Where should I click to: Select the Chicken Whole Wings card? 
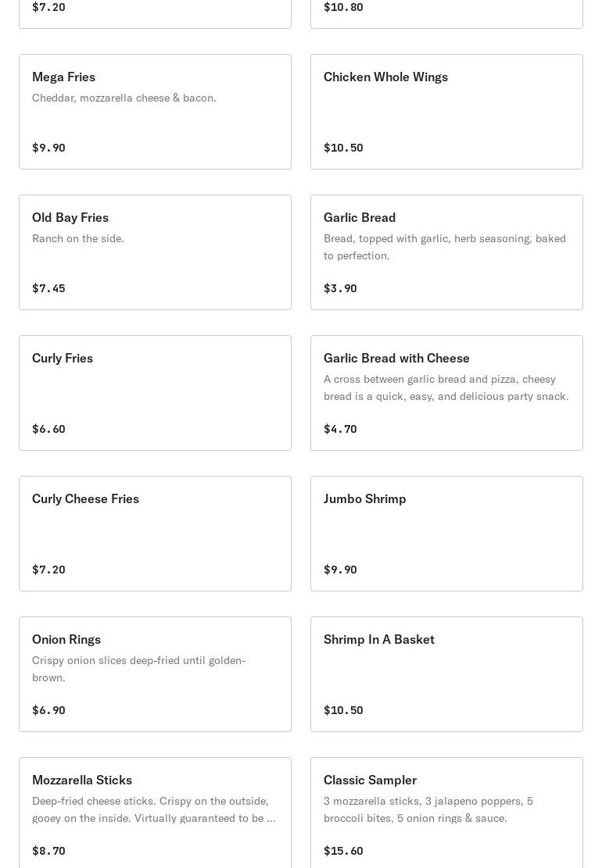[x=446, y=112]
